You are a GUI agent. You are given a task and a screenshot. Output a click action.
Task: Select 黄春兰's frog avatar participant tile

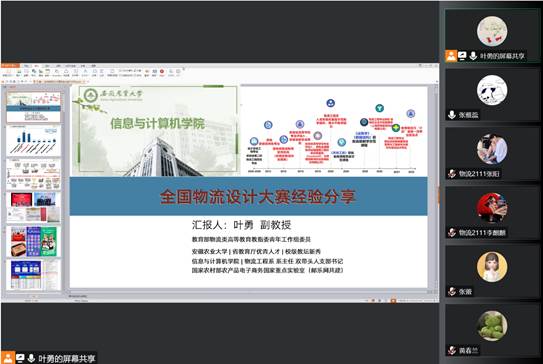(x=492, y=331)
